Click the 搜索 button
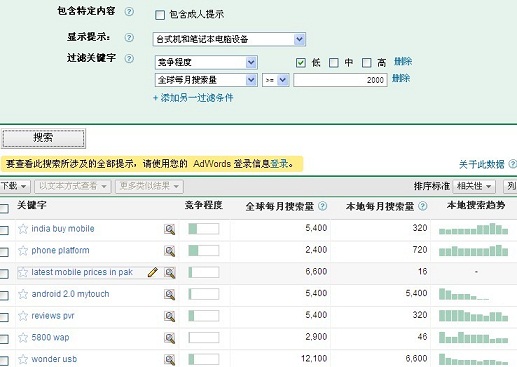The width and height of the screenshot is (517, 367). click(x=43, y=138)
